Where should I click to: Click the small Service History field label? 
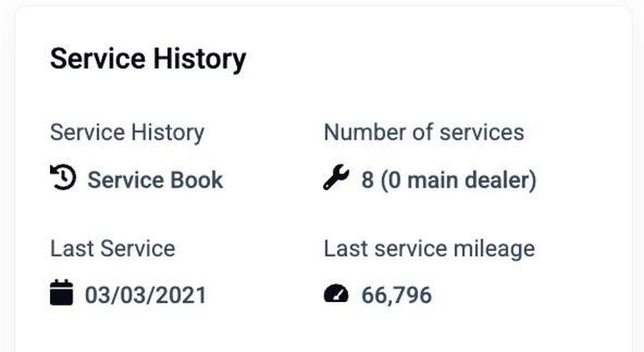127,133
